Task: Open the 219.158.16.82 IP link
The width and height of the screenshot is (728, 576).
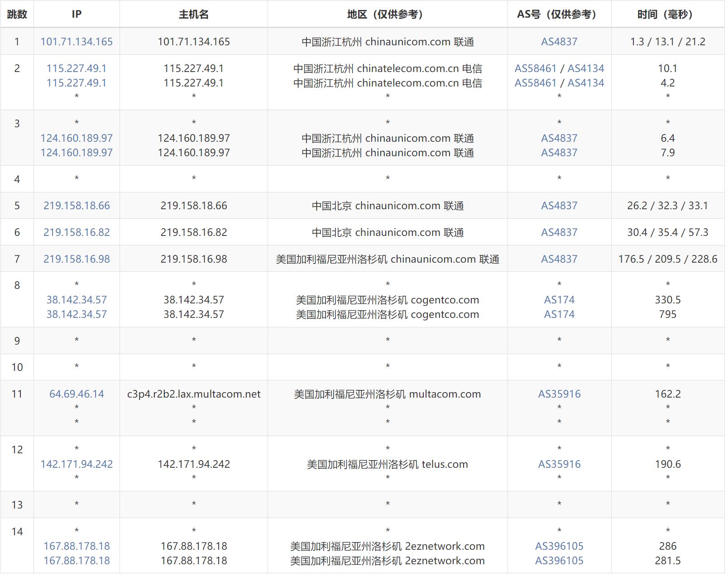Action: click(77, 232)
